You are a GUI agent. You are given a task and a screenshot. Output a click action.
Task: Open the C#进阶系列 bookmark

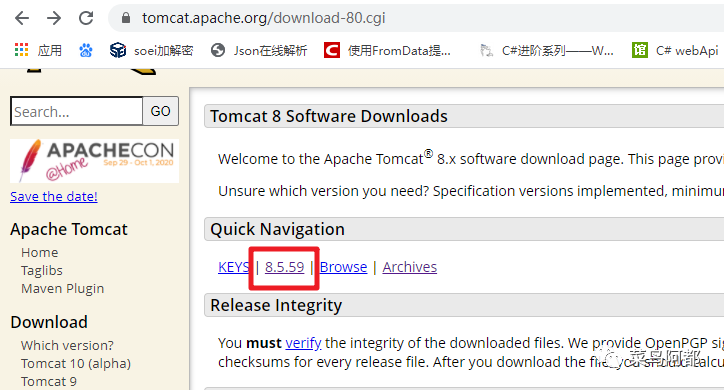coord(547,50)
